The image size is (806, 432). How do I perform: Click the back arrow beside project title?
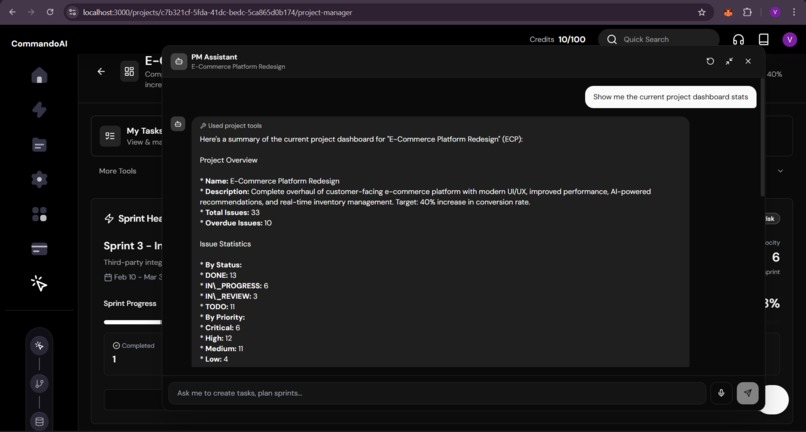point(101,71)
